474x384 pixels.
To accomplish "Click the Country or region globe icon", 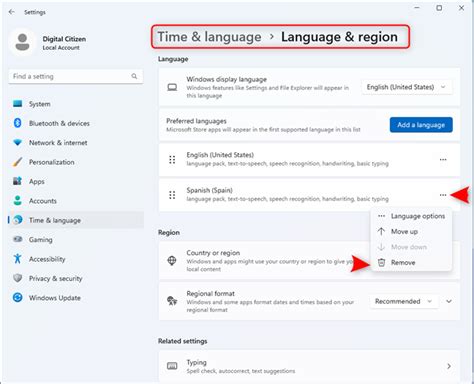I will coord(172,260).
